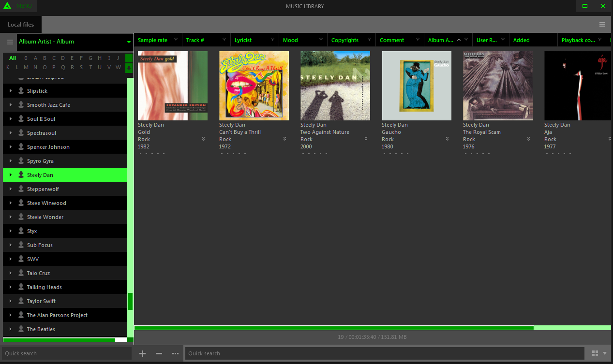Expand the Slipstick artist node

(10, 91)
